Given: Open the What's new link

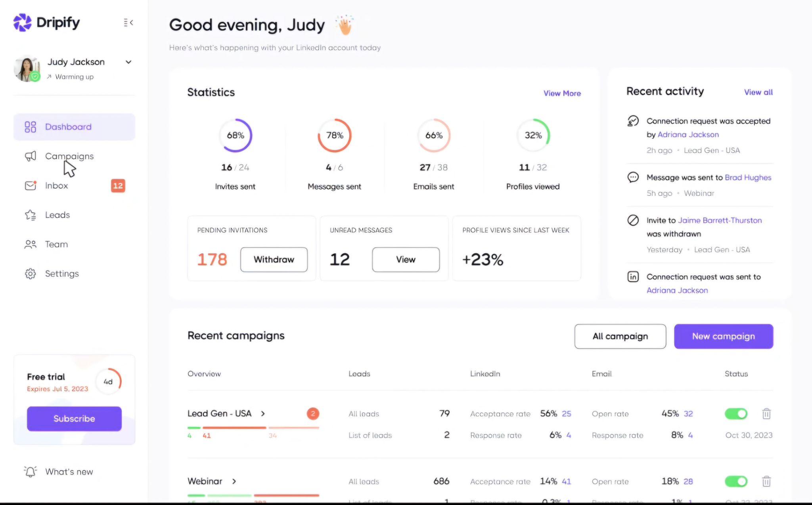Looking at the screenshot, I should [69, 472].
